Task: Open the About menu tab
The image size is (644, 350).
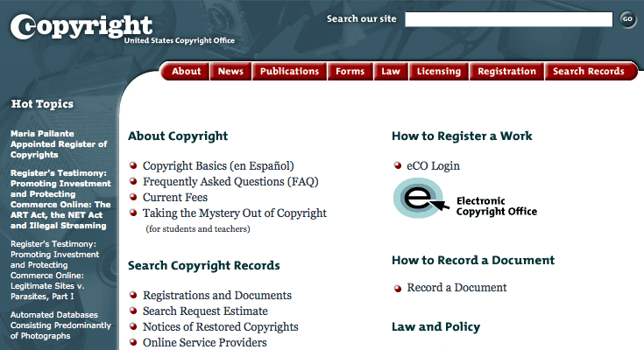Action: (186, 72)
